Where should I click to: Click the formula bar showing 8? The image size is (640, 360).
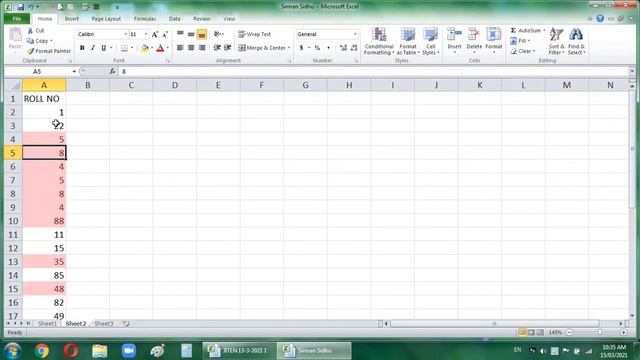(373, 71)
